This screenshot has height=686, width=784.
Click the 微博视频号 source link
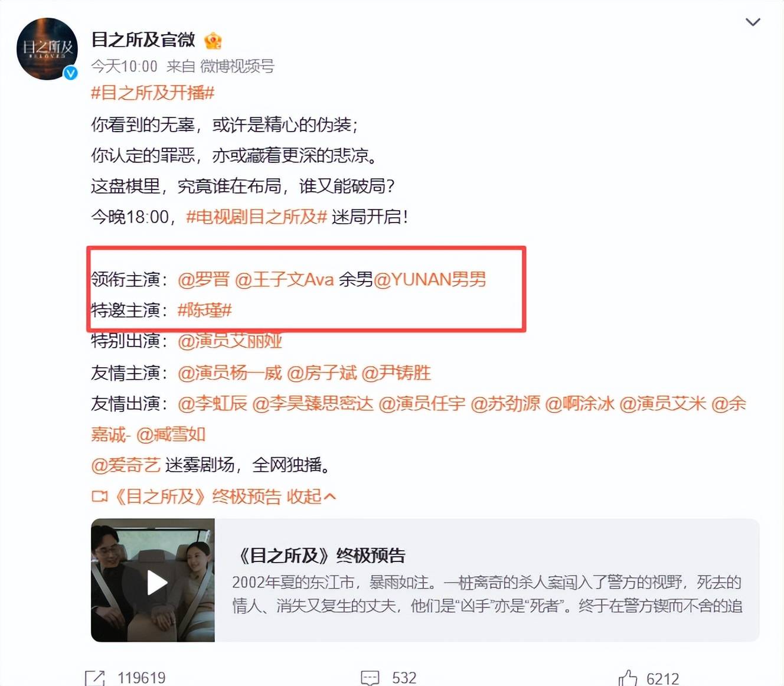[x=237, y=66]
